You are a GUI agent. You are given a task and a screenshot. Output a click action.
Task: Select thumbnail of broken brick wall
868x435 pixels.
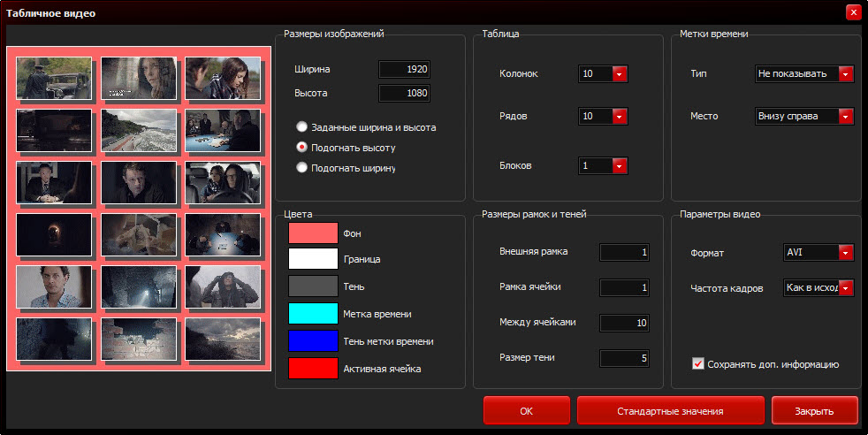(139, 339)
